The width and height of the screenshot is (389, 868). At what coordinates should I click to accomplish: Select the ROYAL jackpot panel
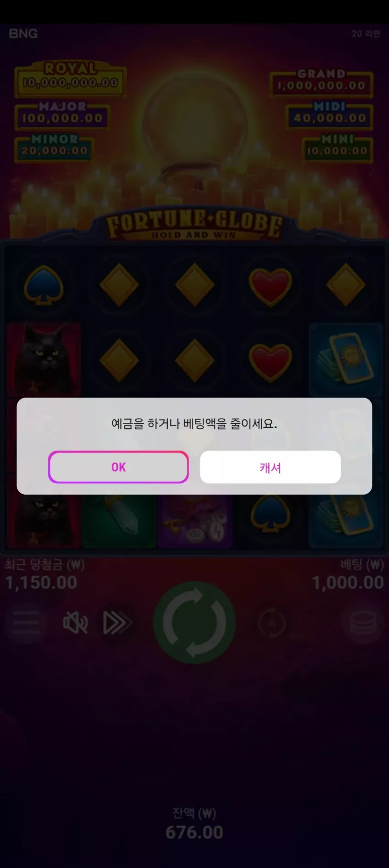click(x=70, y=80)
